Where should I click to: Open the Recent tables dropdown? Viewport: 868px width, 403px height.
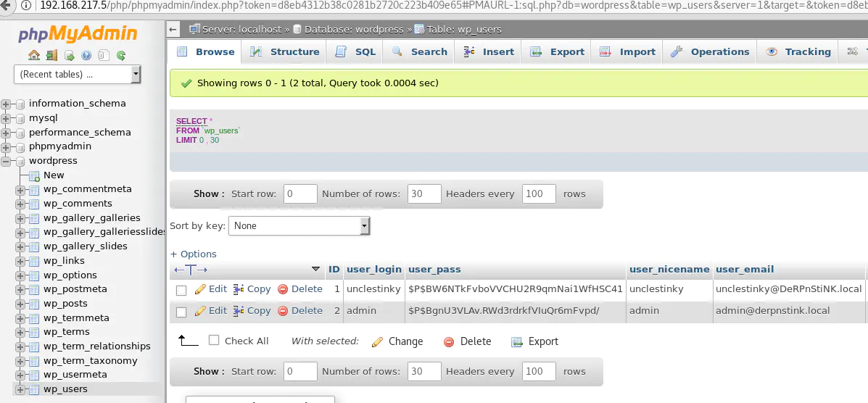tap(78, 74)
